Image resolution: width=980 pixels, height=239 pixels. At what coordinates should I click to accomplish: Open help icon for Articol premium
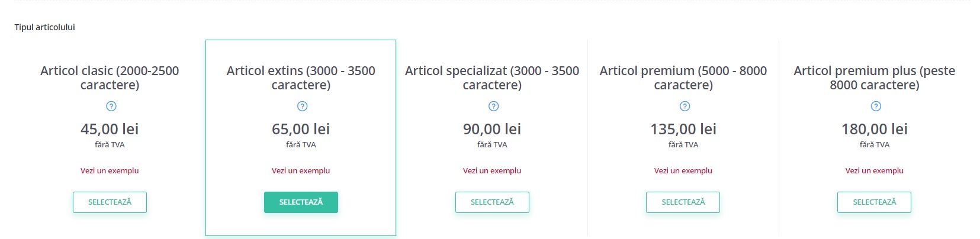tap(685, 106)
